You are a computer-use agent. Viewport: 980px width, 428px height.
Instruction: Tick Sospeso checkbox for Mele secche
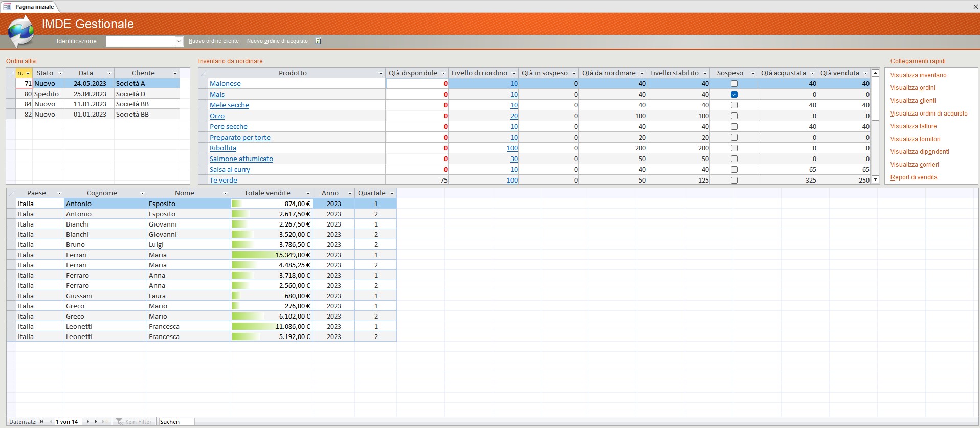(x=734, y=105)
